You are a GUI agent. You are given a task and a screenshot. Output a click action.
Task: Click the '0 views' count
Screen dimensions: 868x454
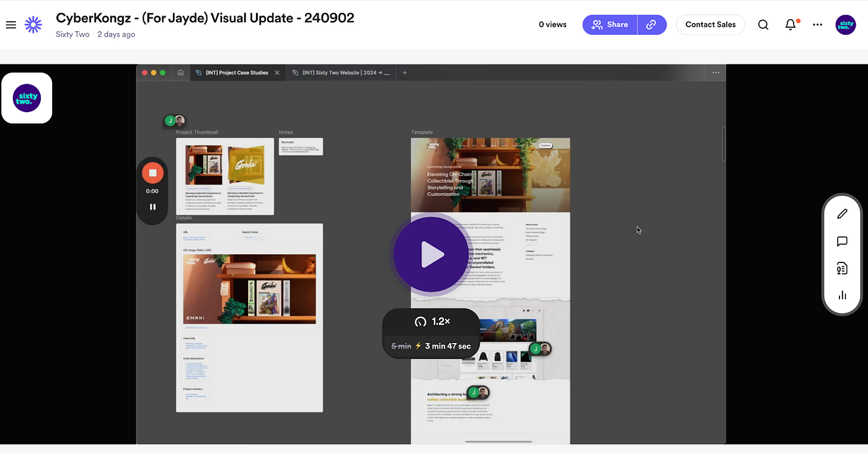click(552, 25)
